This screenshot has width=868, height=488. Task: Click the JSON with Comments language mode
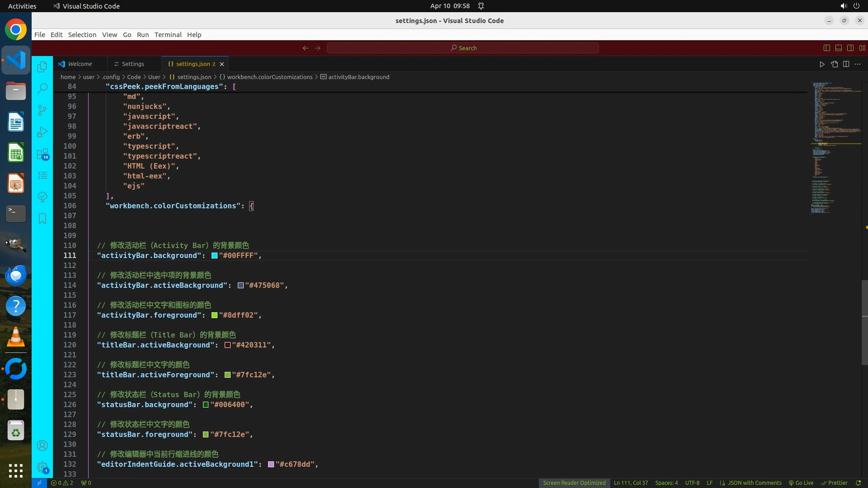point(754,483)
